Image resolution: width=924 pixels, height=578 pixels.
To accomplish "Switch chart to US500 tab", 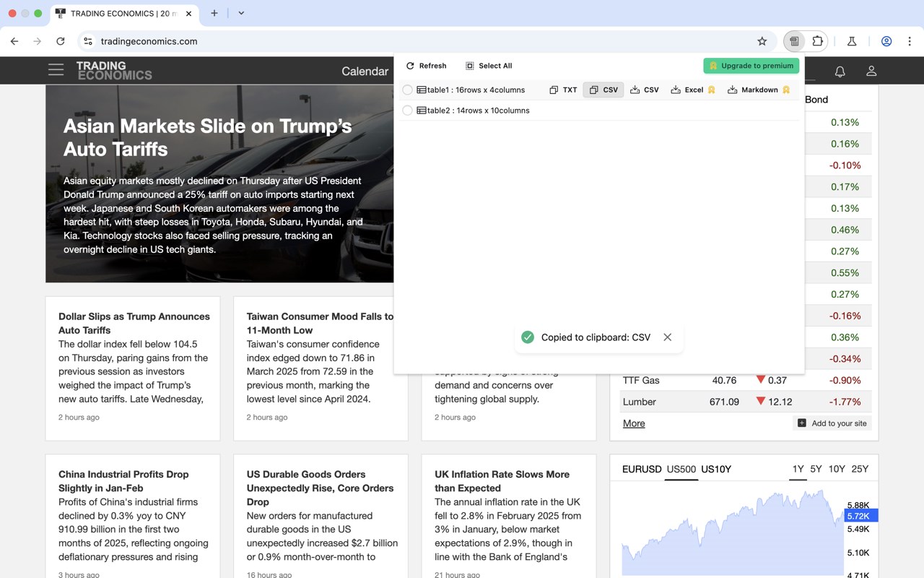I will [x=681, y=469].
